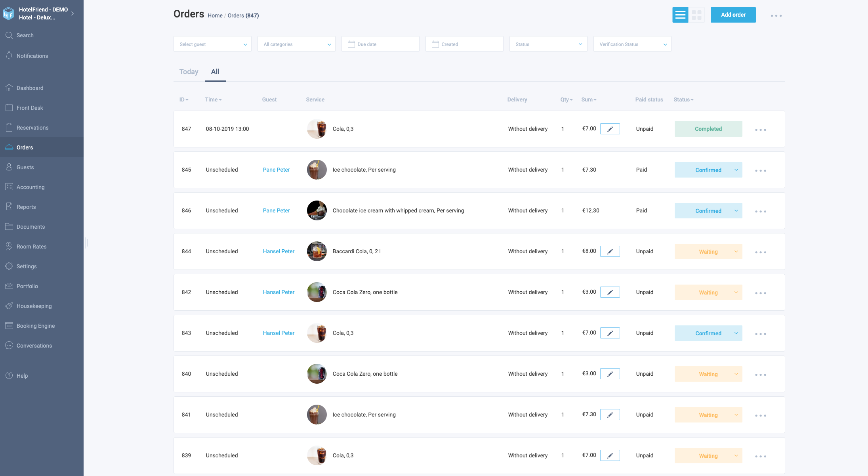Edit sum for order 843
The width and height of the screenshot is (868, 476).
(x=610, y=333)
